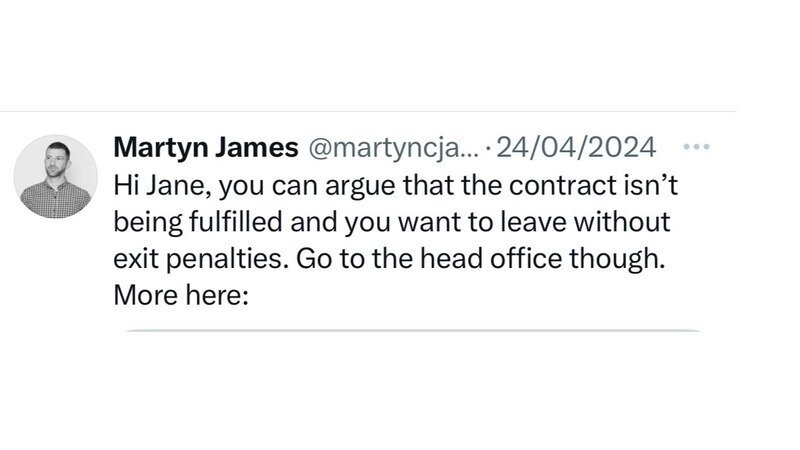
Task: Open the three-dot more options menu
Action: (x=695, y=148)
